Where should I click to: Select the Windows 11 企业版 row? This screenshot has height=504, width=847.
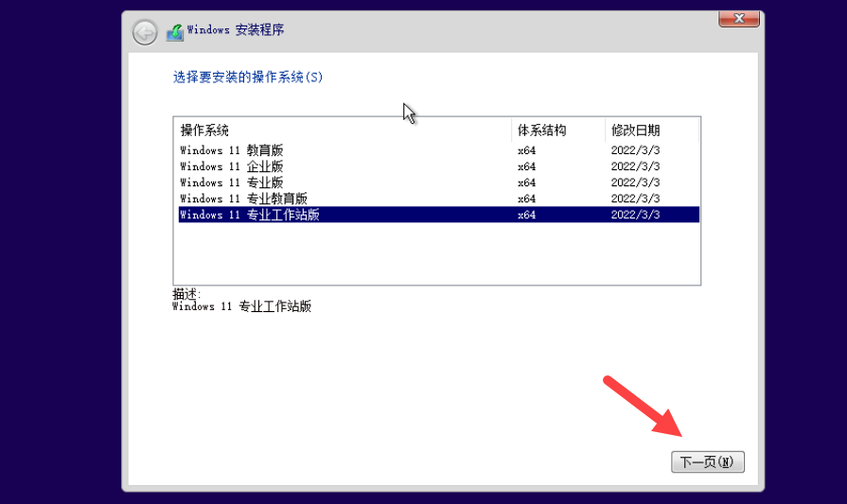pyautogui.click(x=438, y=166)
